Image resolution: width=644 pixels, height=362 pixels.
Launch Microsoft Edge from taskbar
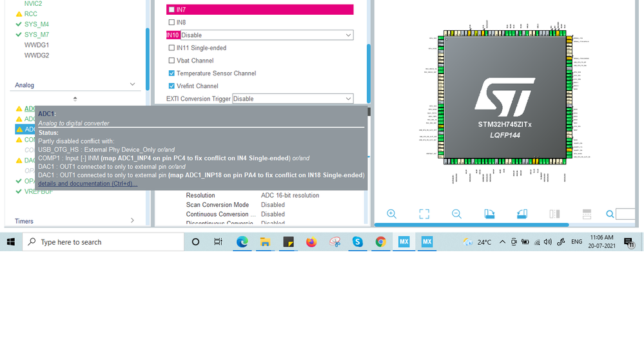click(x=242, y=242)
